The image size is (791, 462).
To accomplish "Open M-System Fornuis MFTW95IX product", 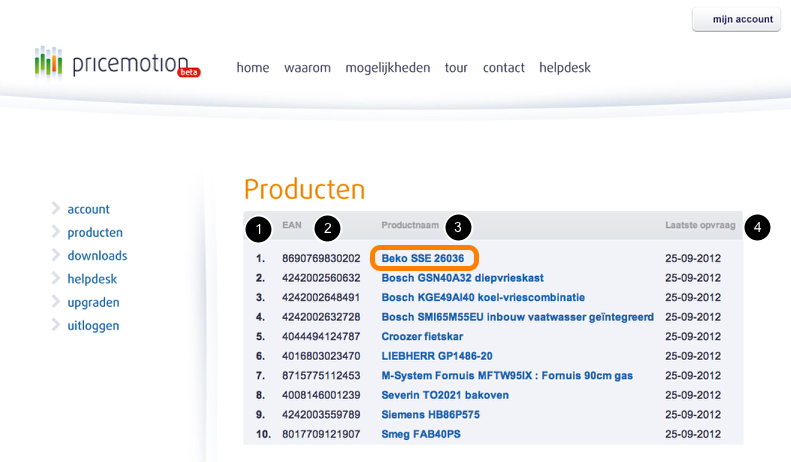I will [x=507, y=376].
